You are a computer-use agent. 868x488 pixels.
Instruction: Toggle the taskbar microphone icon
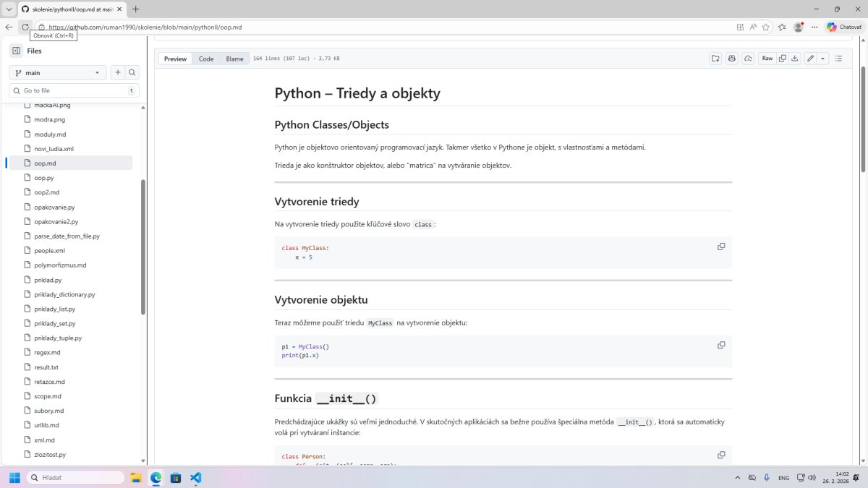coord(766,478)
